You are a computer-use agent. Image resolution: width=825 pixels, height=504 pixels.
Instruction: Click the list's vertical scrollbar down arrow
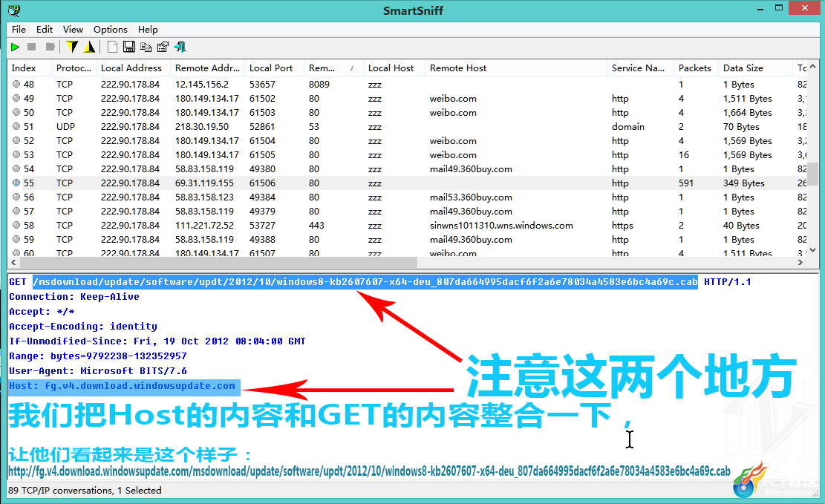tap(813, 250)
